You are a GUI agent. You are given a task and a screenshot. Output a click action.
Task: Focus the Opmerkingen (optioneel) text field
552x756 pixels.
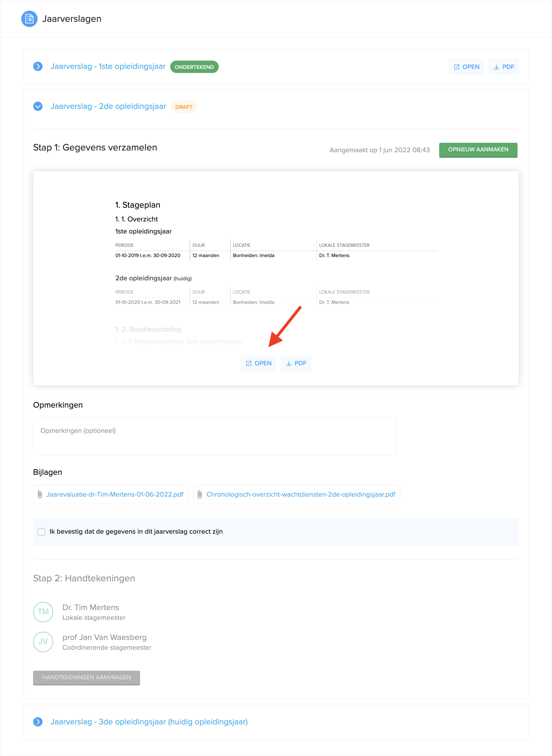[214, 436]
